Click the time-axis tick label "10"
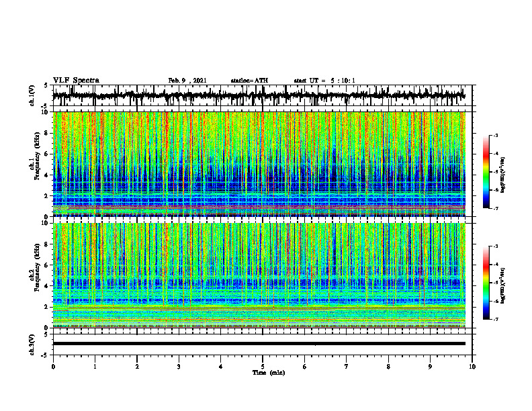This screenshot has width=532, height=411. tap(472, 367)
